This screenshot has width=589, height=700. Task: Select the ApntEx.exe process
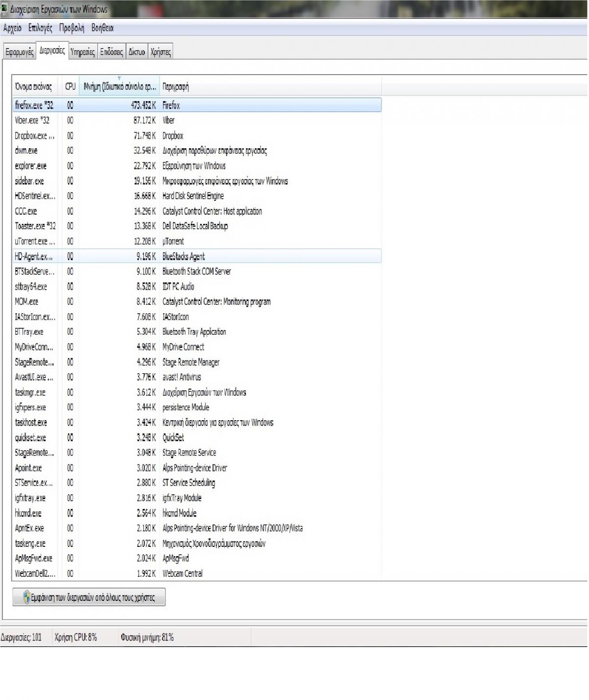pyautogui.click(x=197, y=529)
